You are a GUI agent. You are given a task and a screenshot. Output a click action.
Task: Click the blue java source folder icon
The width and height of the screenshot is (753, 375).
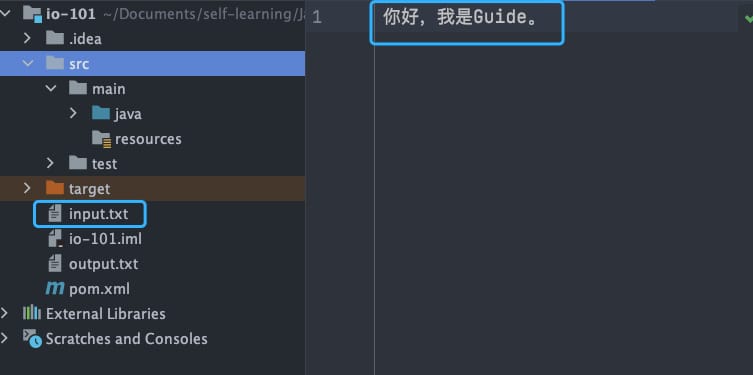coord(101,113)
